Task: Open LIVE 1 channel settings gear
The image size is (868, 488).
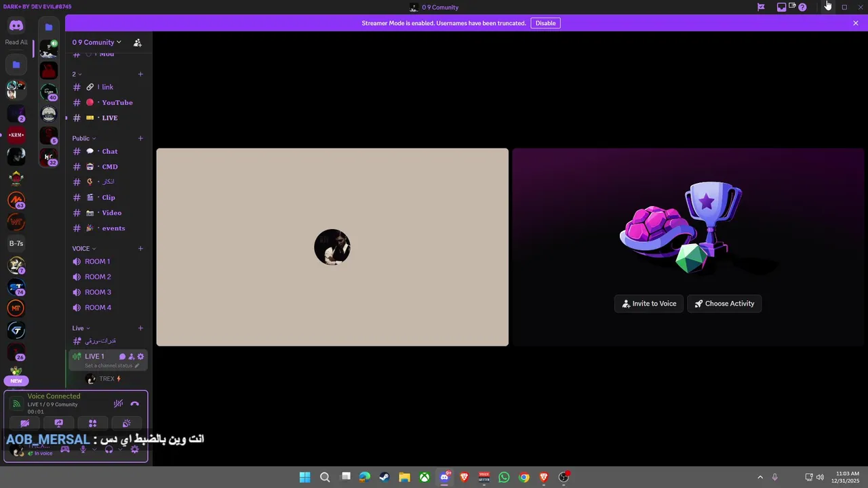Action: coord(140,357)
